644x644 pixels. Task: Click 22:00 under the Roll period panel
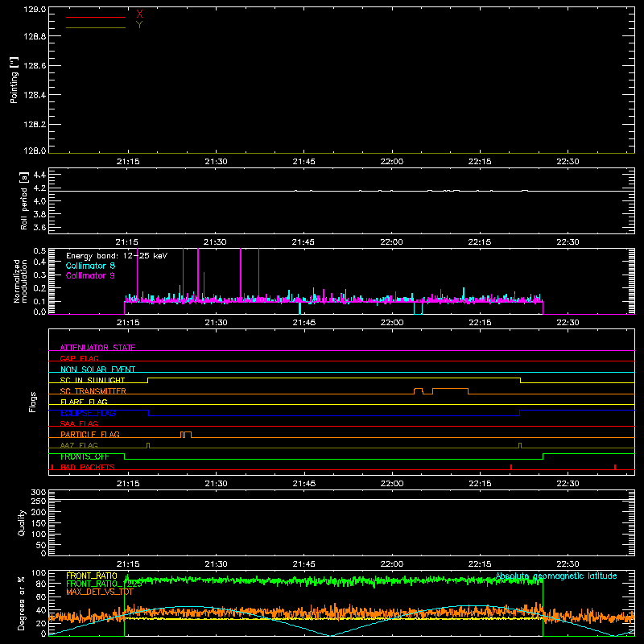click(x=391, y=242)
